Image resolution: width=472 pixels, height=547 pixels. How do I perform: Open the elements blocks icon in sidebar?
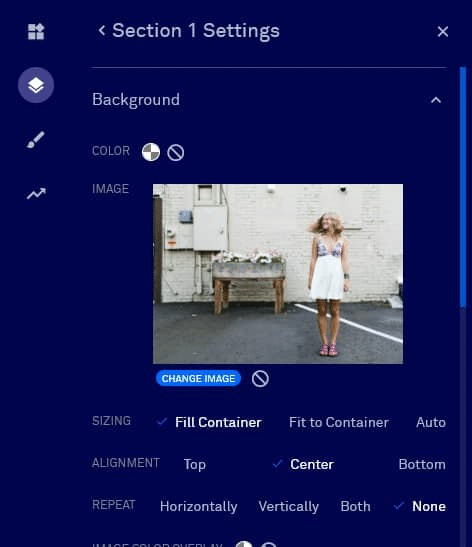(36, 32)
